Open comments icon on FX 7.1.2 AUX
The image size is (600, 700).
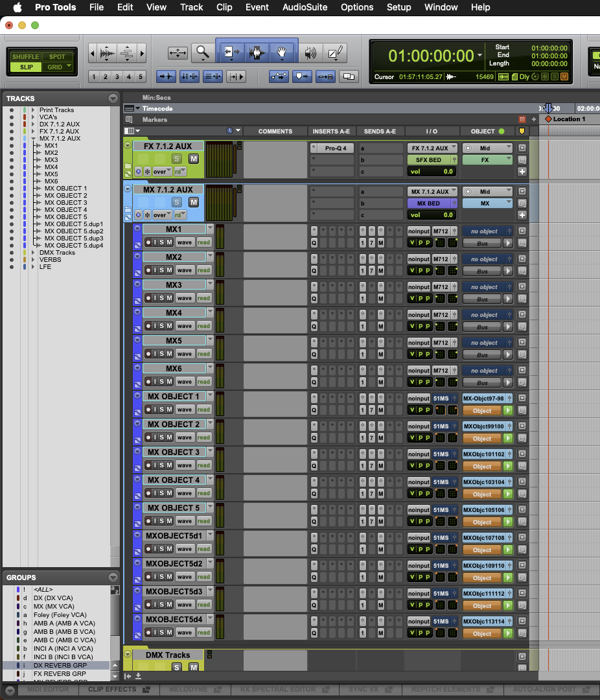click(522, 160)
